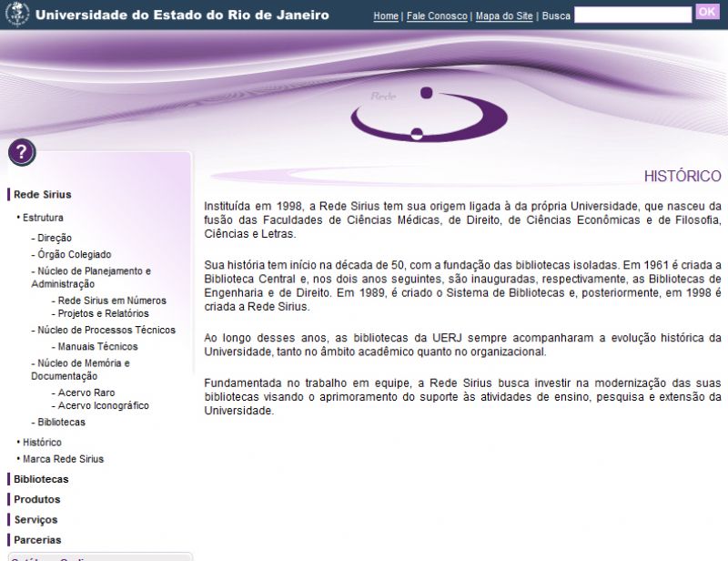Open the Rede Sirius menu section
Screen dimensions: 728x561
tap(42, 194)
